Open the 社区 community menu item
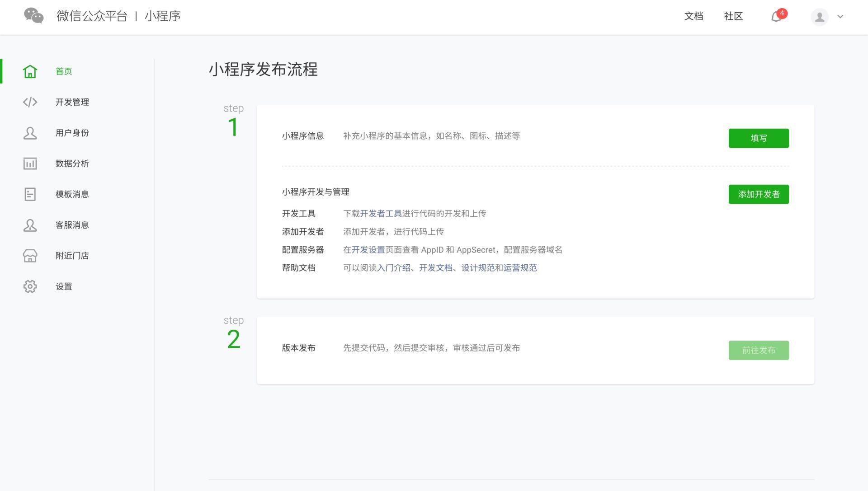868x491 pixels. click(x=733, y=16)
